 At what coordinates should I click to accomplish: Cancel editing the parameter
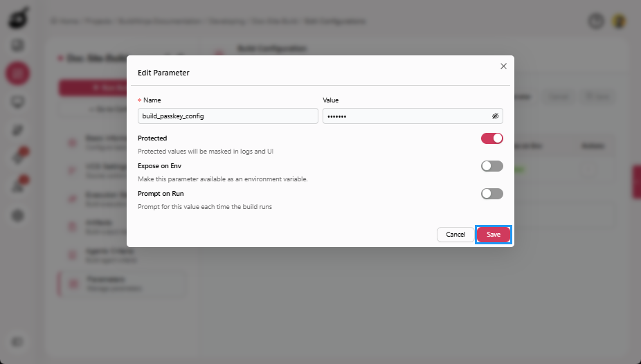point(455,235)
